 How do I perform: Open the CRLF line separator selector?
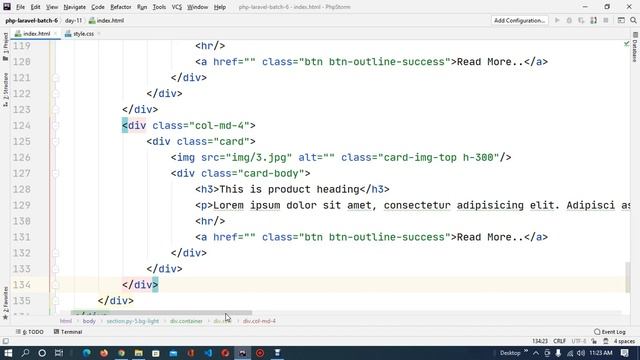point(560,341)
